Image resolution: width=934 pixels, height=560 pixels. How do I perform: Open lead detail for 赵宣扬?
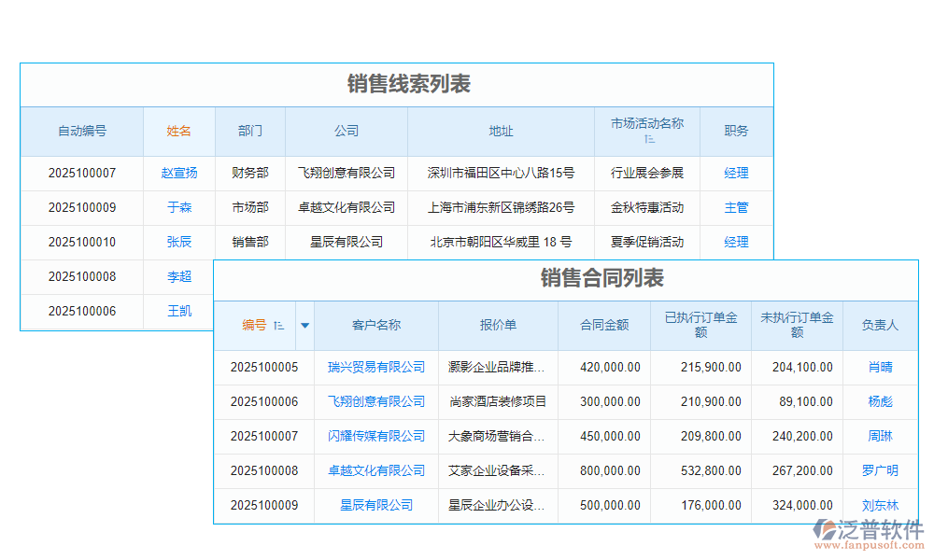(177, 173)
